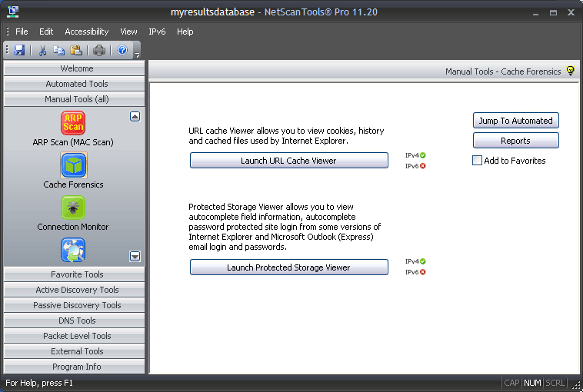Expand the Favorite Tools group
This screenshot has height=392, width=583.
coord(75,274)
